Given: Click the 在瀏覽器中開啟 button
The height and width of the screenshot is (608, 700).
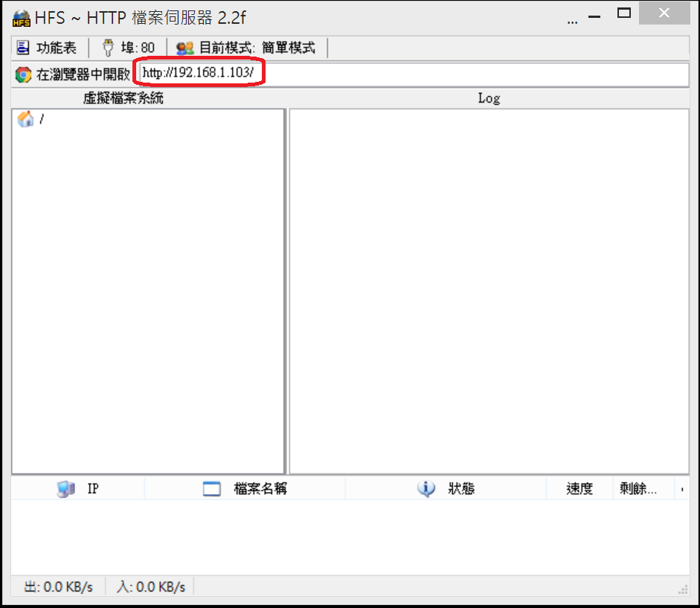Looking at the screenshot, I should point(82,74).
